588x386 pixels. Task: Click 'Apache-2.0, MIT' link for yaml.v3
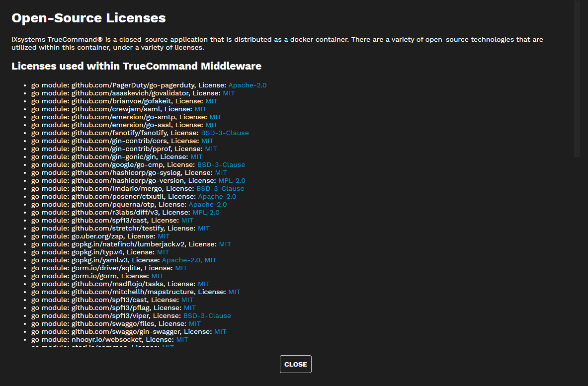(189, 260)
